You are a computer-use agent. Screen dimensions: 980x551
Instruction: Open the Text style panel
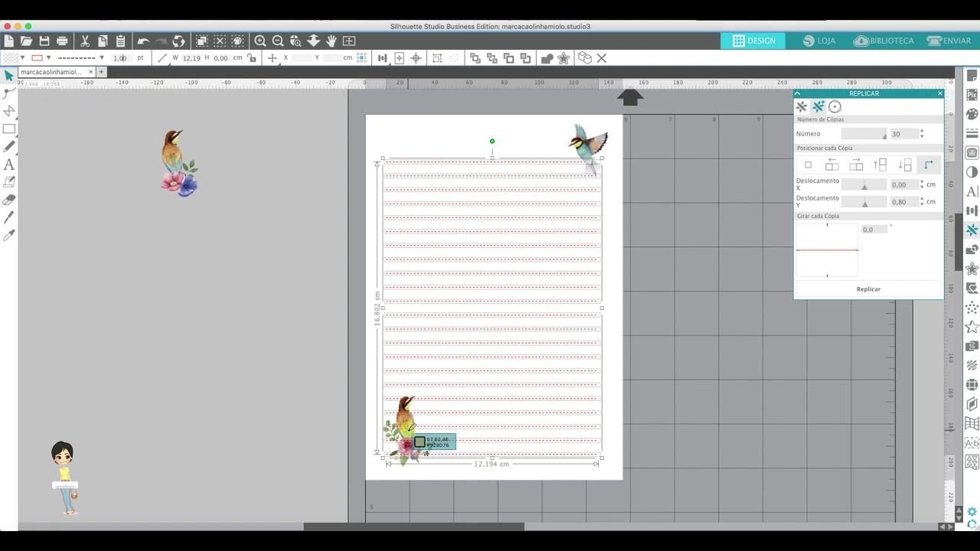pyautogui.click(x=972, y=191)
